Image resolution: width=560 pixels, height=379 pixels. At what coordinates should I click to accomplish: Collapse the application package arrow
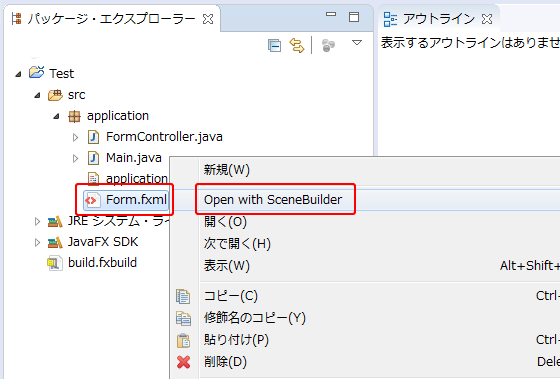(56, 116)
